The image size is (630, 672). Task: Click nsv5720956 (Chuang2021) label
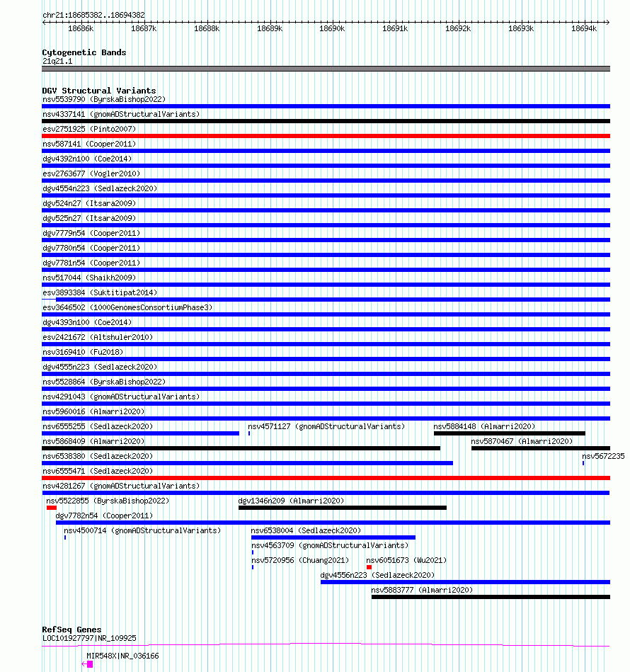[300, 561]
